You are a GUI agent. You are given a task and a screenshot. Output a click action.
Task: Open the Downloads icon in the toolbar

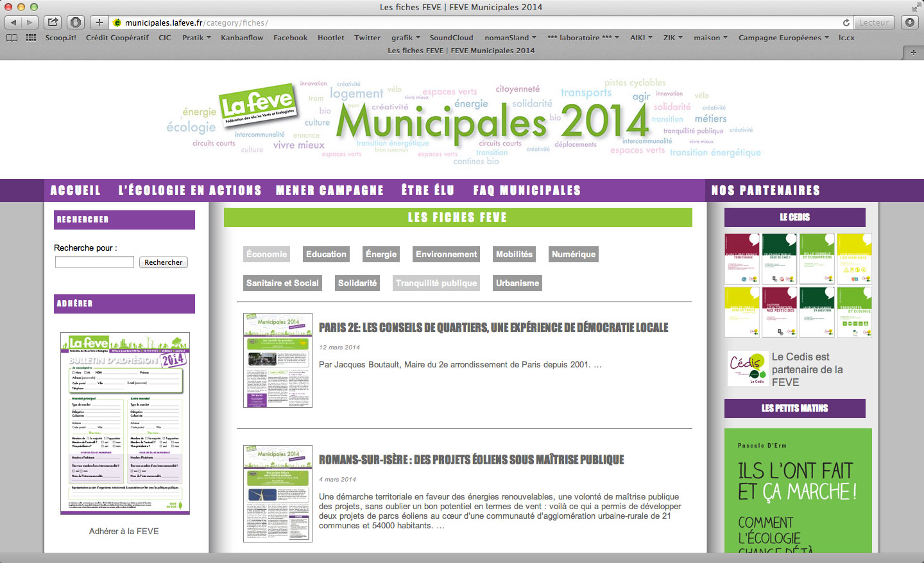click(x=910, y=22)
